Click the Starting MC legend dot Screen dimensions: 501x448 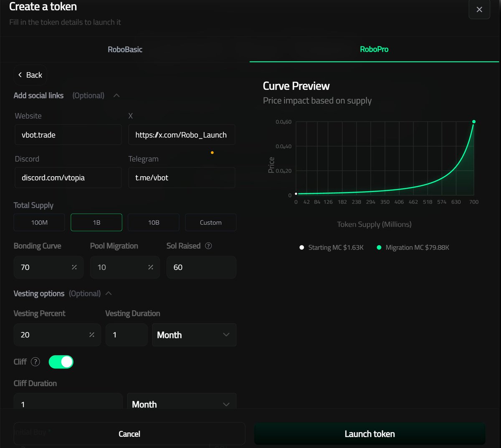(x=301, y=247)
